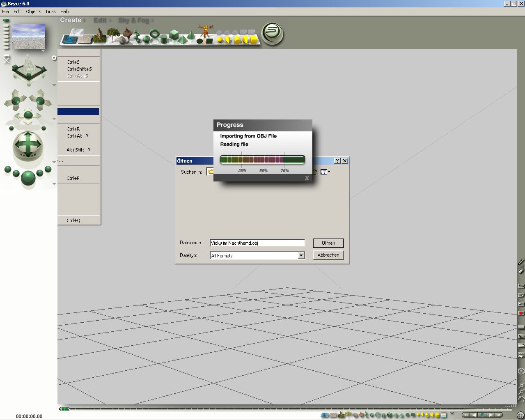Click the highlighted menu entry in dropdown
525x420 pixels.
click(x=78, y=111)
